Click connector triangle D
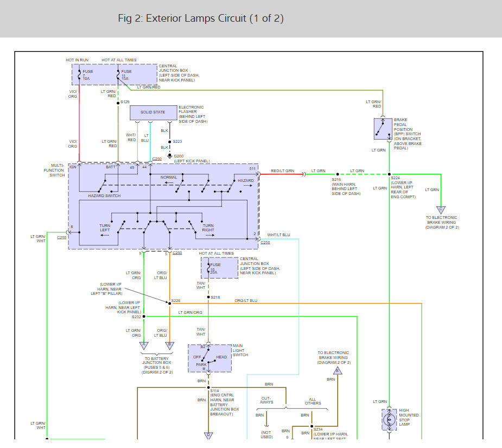The width and height of the screenshot is (502, 448). 208,436
